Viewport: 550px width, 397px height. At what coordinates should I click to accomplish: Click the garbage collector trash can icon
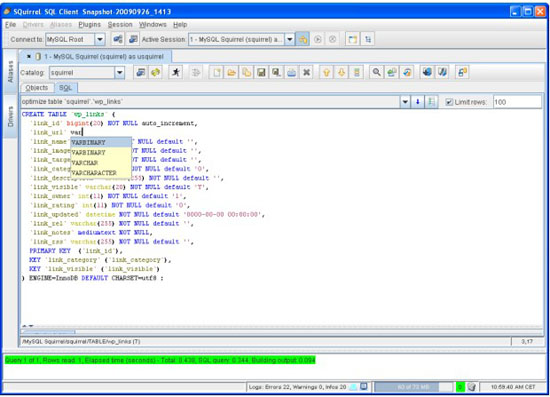click(x=472, y=387)
